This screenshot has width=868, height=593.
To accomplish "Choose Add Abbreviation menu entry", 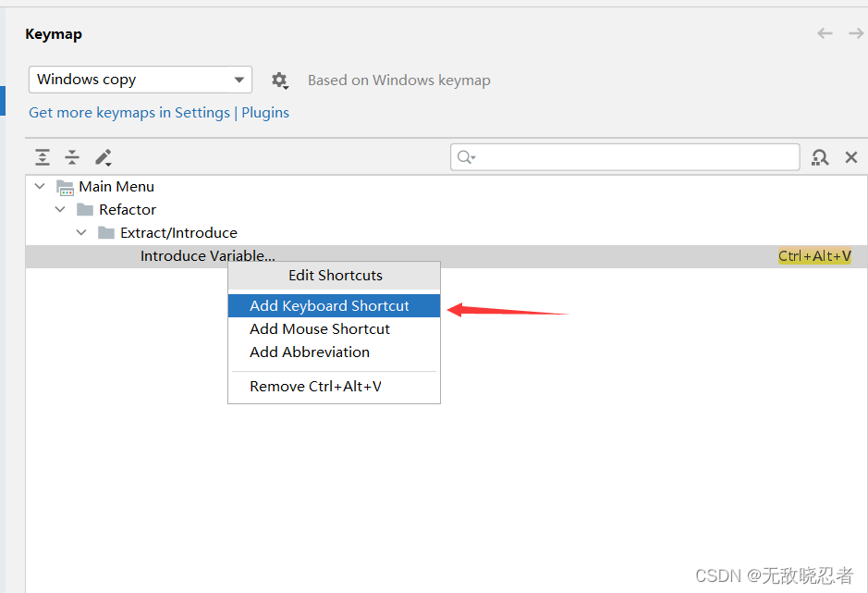I will pos(334,352).
